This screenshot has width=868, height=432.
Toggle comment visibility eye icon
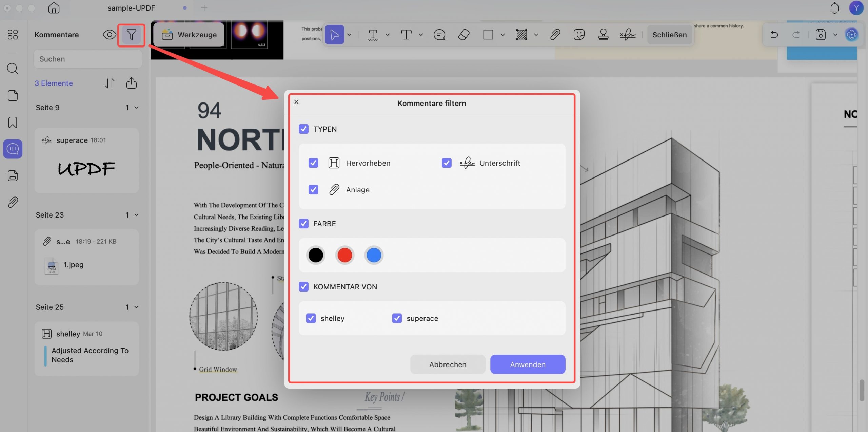(109, 35)
